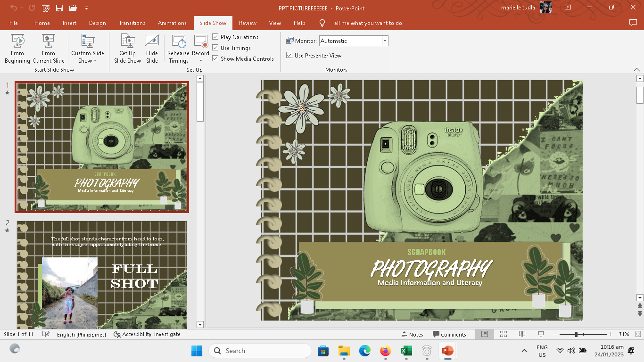
Task: Uncheck Play Narrations checkbox
Action: pyautogui.click(x=215, y=37)
